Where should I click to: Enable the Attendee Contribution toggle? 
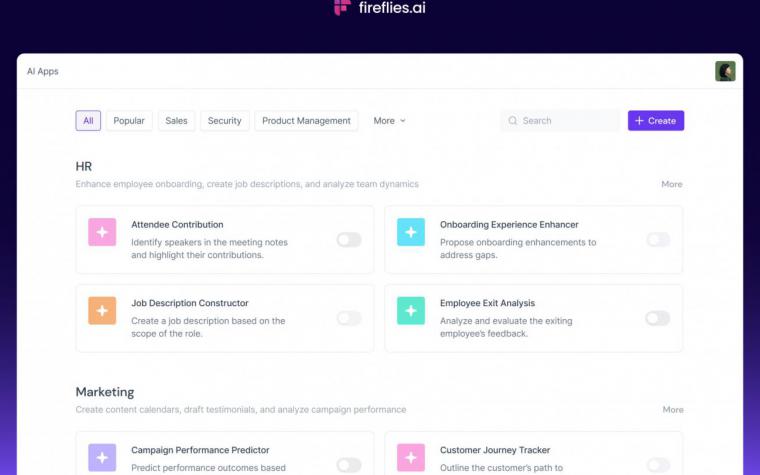coord(349,239)
